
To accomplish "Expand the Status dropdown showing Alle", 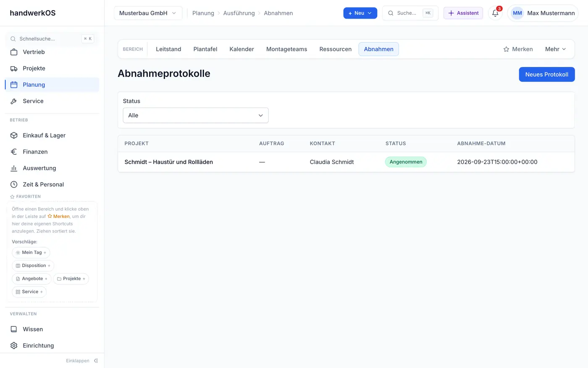I will pyautogui.click(x=196, y=115).
